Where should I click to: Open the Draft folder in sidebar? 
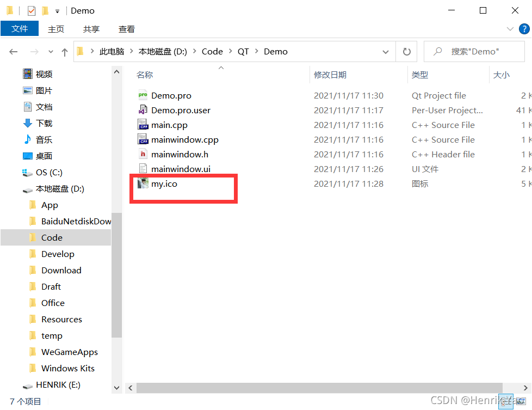pyautogui.click(x=46, y=286)
